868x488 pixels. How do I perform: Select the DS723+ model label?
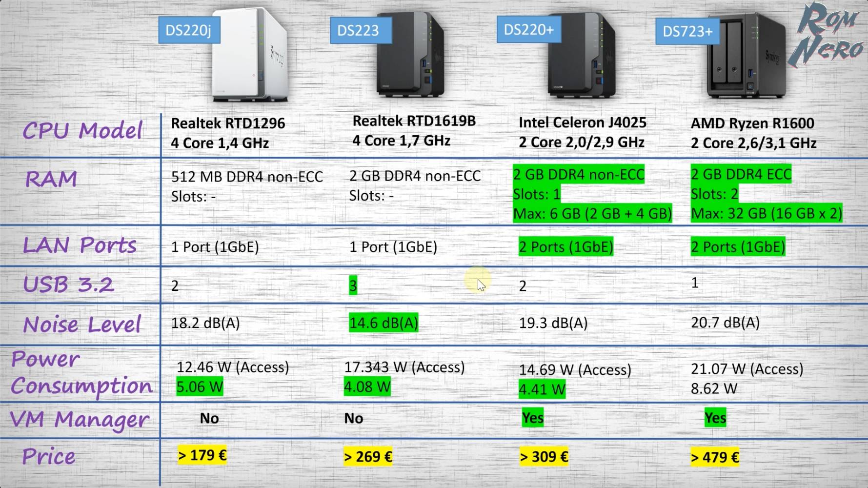687,31
